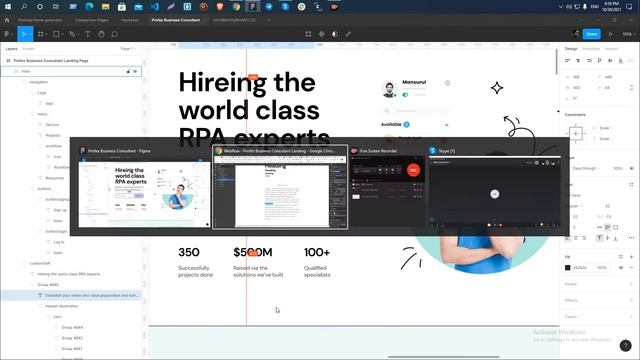
Task: Open a new tab with plus button
Action: point(269,20)
